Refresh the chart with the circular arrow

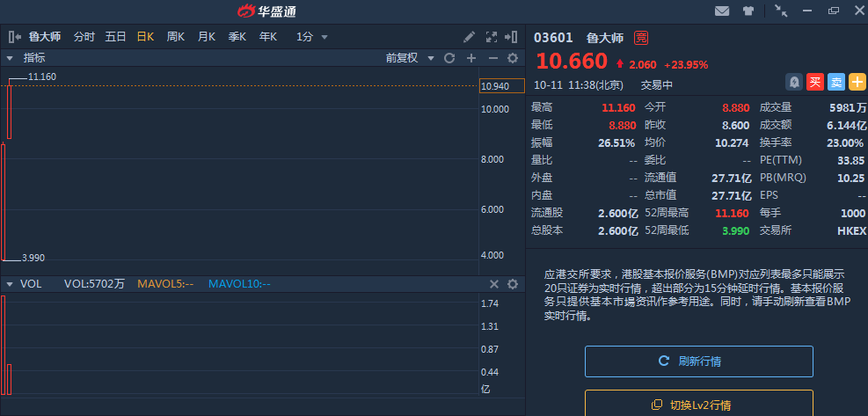pos(449,58)
